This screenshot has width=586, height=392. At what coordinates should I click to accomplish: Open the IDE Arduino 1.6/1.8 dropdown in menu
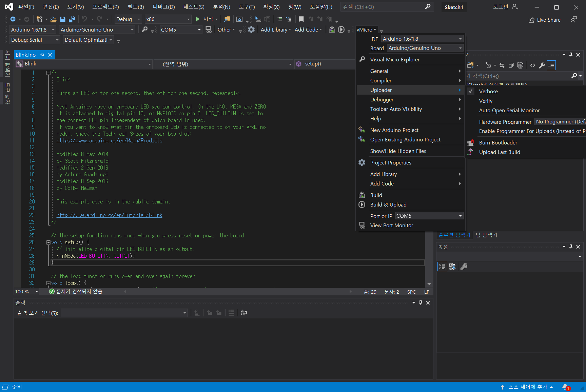coord(422,39)
